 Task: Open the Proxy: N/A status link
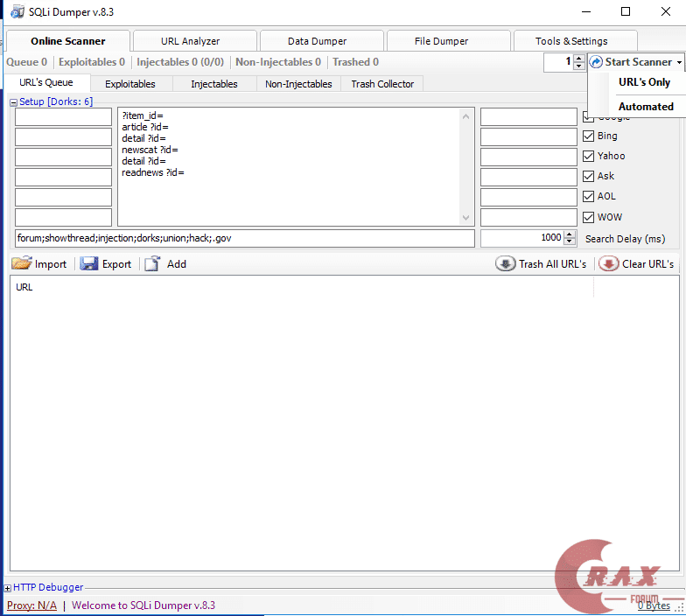(x=31, y=605)
